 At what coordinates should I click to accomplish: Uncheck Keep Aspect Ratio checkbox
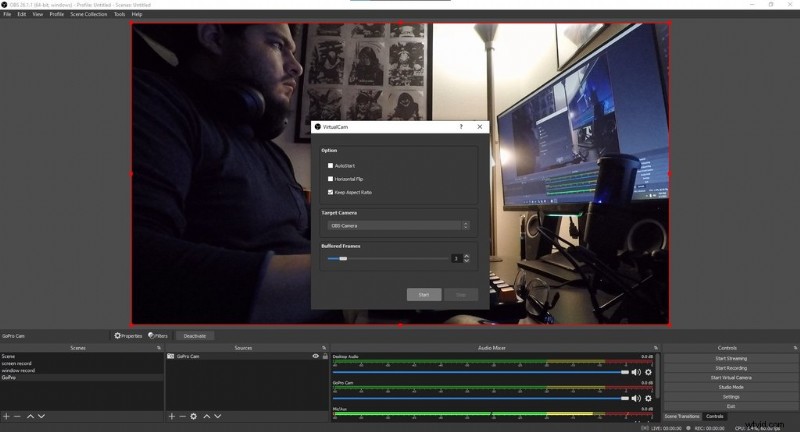(x=330, y=192)
